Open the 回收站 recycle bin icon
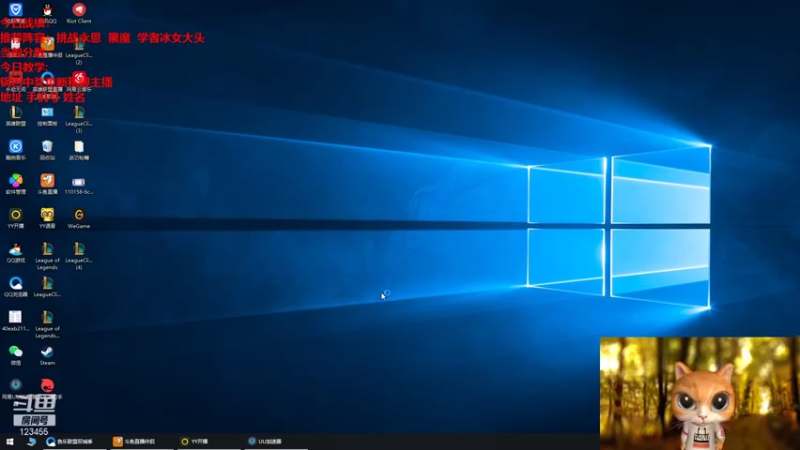This screenshot has width=800, height=450. pos(47,150)
